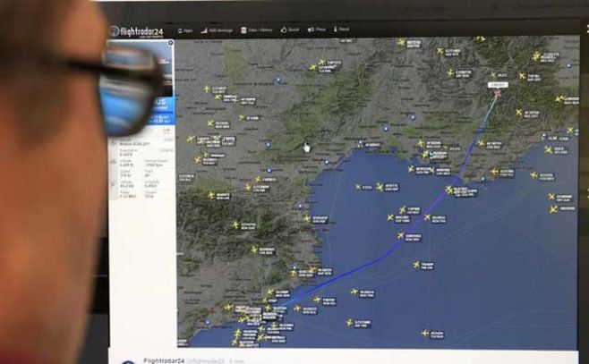Open the Apps menu item
This screenshot has width=589, height=364.
tap(189, 30)
